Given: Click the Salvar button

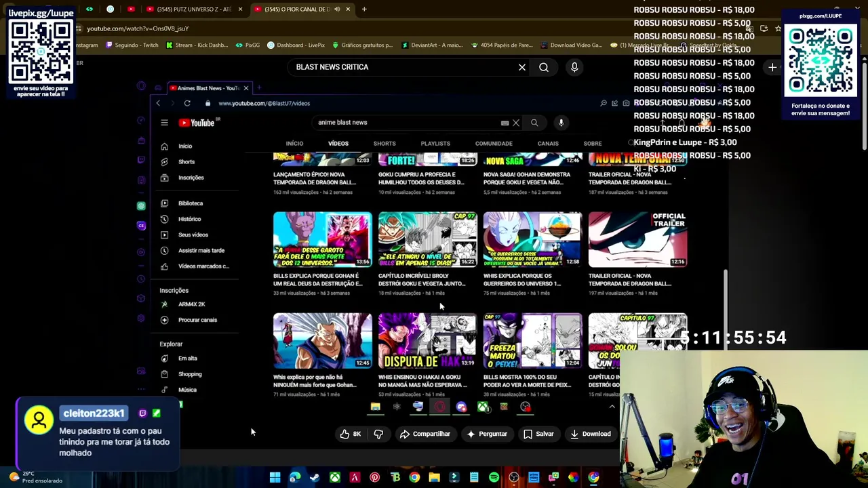Looking at the screenshot, I should pyautogui.click(x=538, y=434).
